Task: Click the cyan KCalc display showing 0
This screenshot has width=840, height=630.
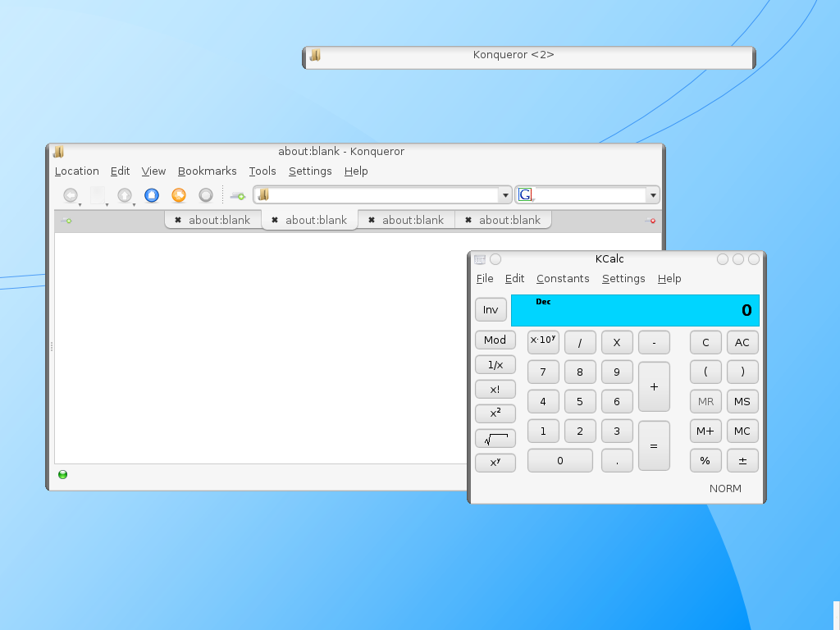Action: tap(636, 310)
